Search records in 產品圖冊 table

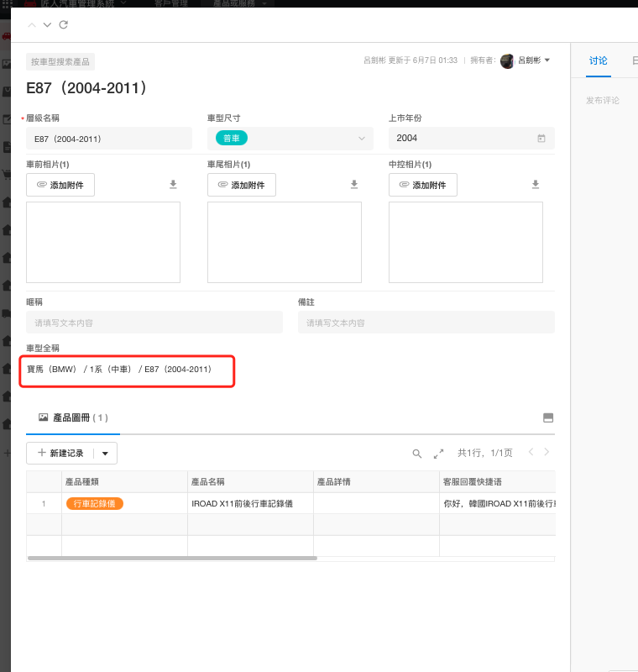tap(416, 454)
